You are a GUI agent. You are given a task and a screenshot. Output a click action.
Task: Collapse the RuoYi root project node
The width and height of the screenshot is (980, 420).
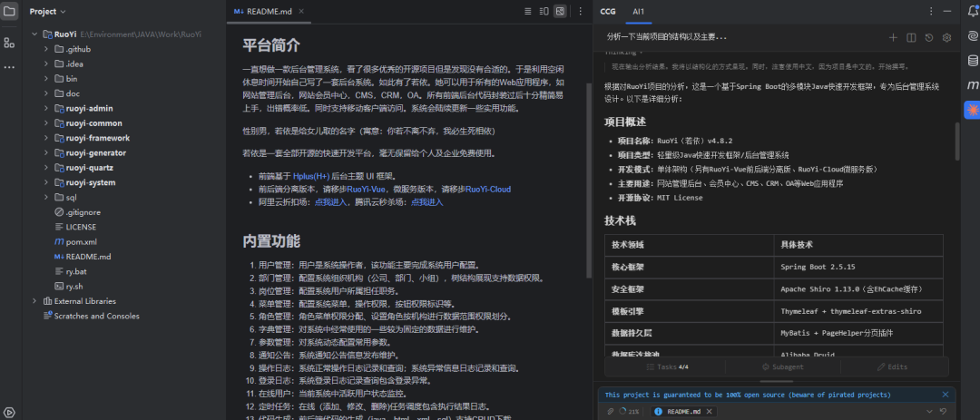coord(35,34)
